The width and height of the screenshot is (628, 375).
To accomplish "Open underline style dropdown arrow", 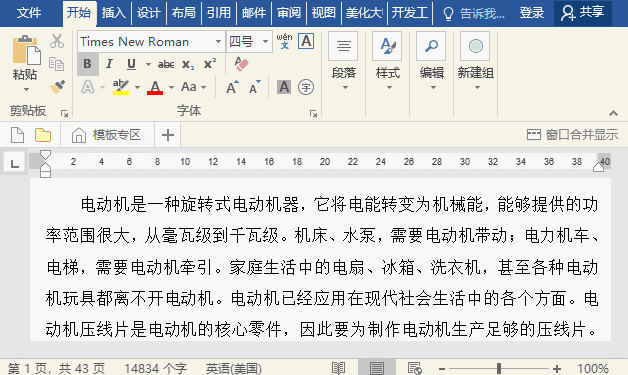I will 148,65.
